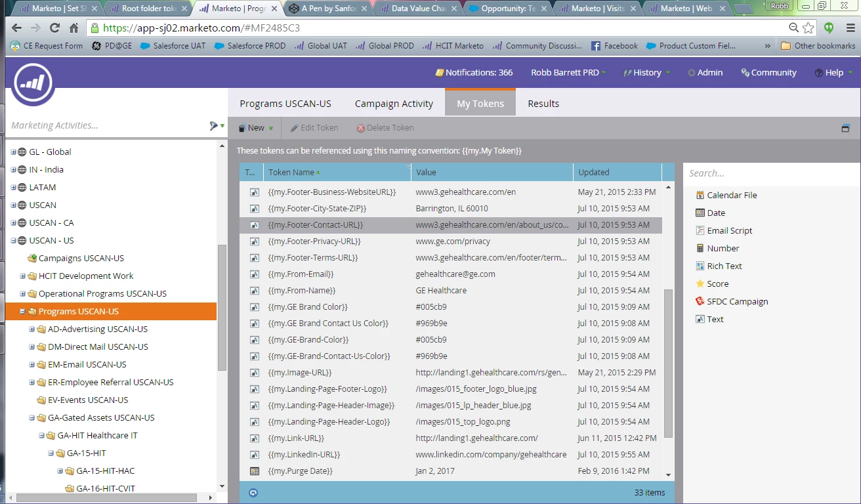Choose the Date token type icon

pos(700,213)
